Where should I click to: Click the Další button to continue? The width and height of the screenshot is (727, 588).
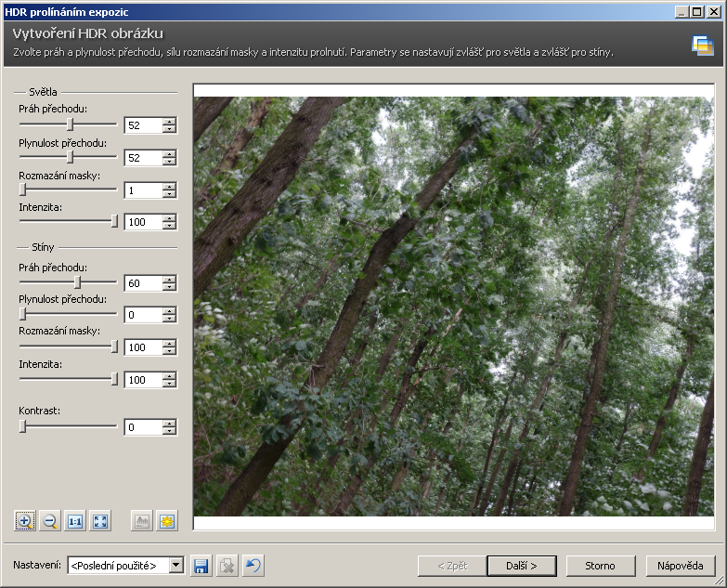521,565
